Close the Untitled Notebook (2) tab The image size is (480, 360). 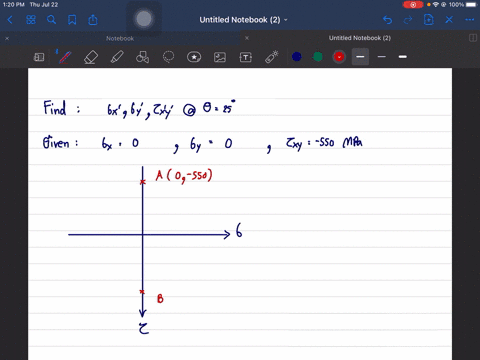click(x=247, y=38)
